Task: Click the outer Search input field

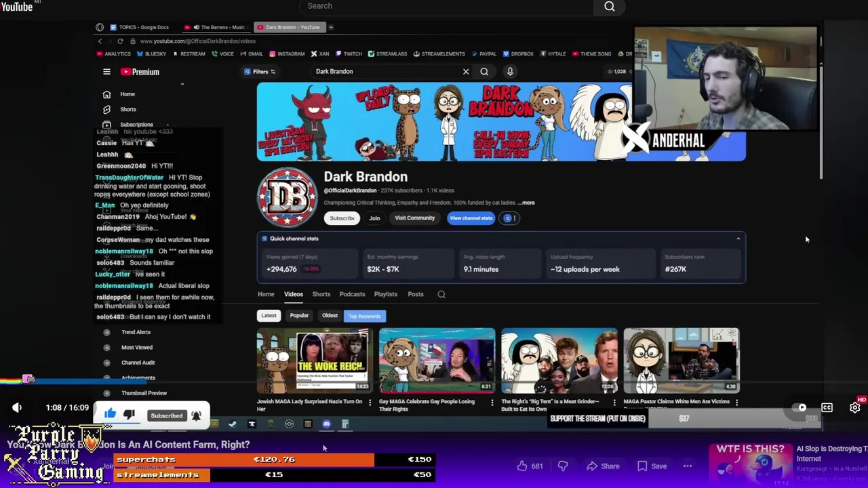Action: pyautogui.click(x=446, y=7)
